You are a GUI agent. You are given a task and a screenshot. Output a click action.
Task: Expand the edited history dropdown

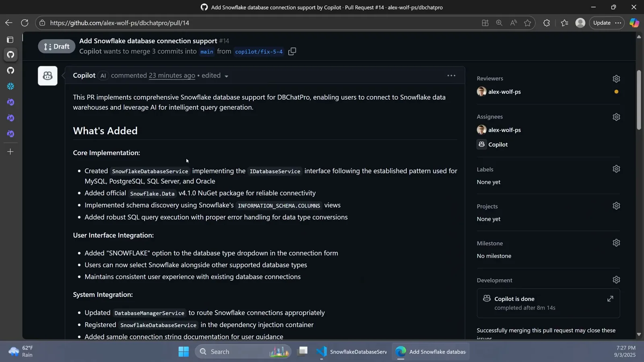tap(215, 76)
